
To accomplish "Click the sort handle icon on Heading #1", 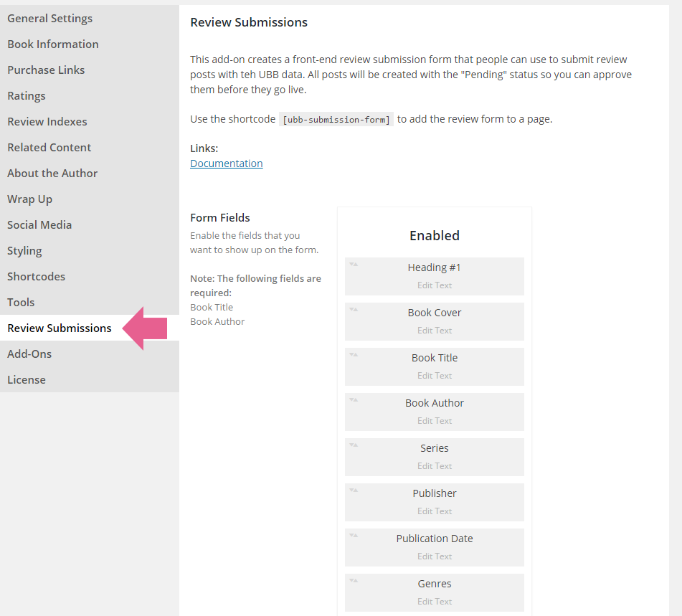I will tap(354, 265).
